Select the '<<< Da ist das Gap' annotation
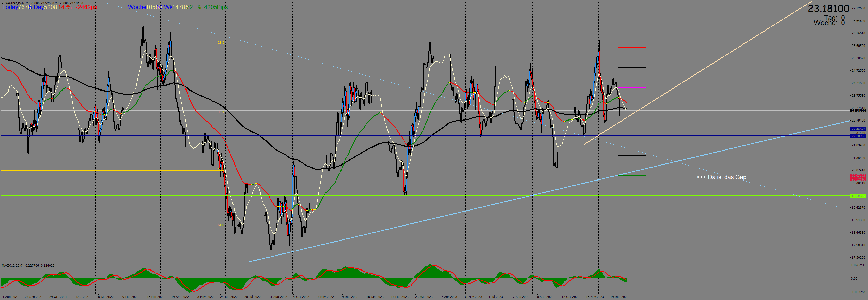868x300 pixels. (x=721, y=177)
